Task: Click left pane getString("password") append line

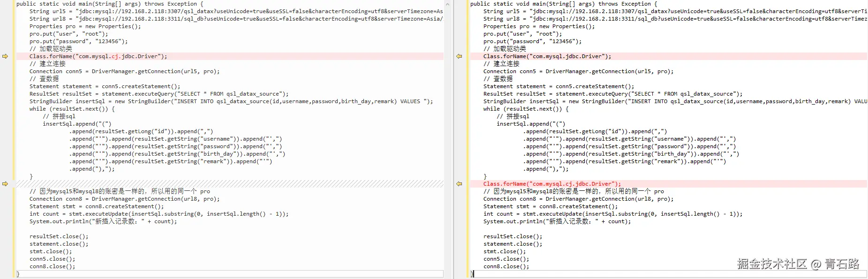Action: pos(176,146)
